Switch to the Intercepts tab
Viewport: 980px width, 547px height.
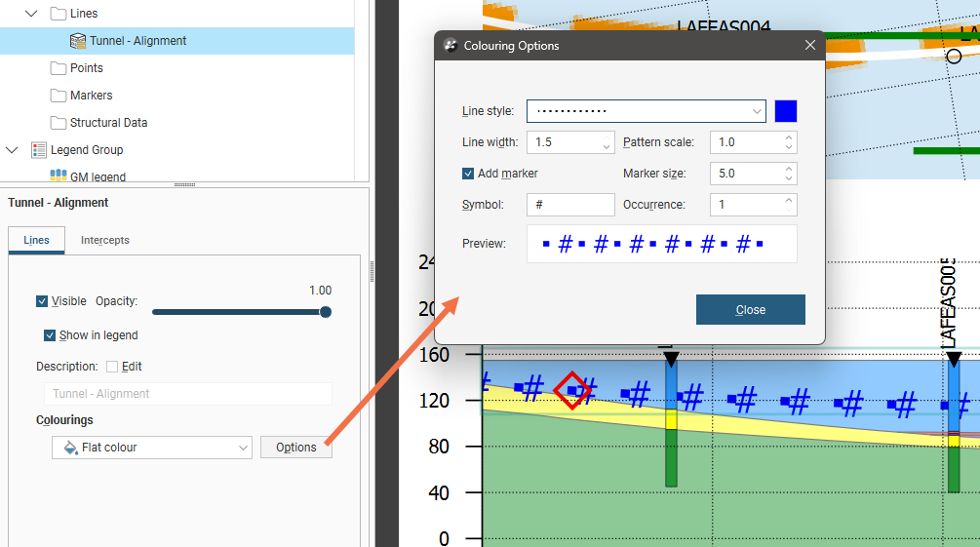[x=105, y=240]
